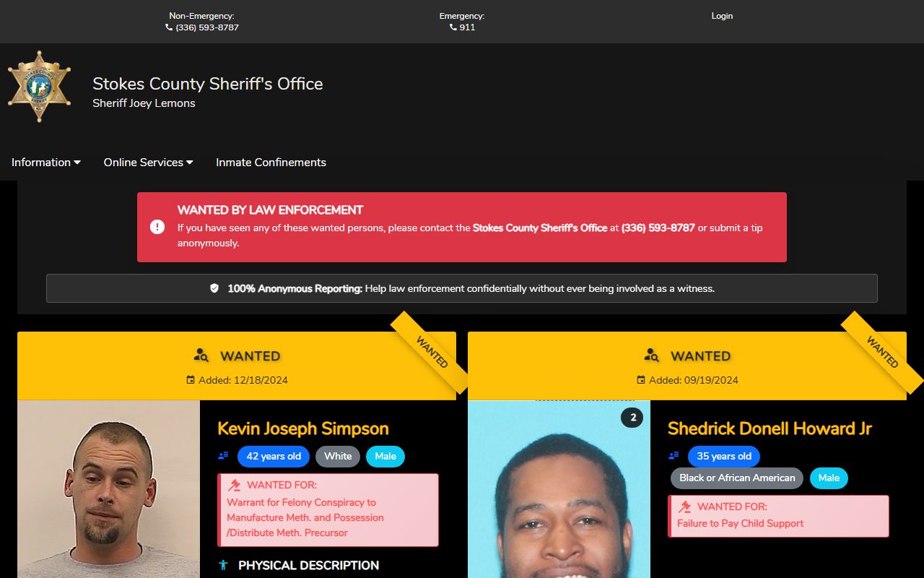Click the photo count badge showing 2

(x=632, y=418)
